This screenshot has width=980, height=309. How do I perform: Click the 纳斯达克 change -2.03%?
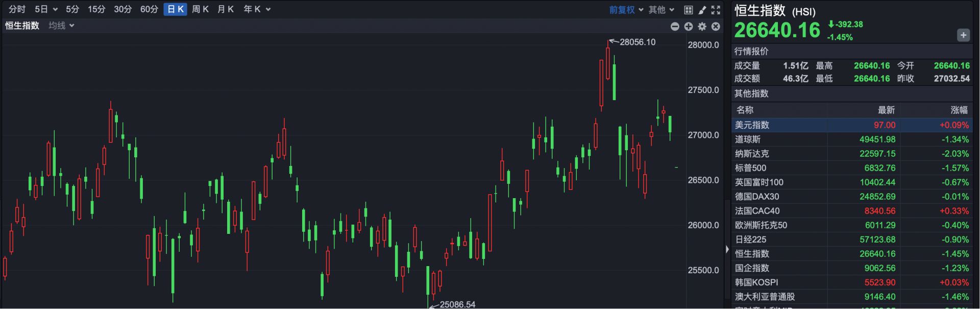(955, 154)
